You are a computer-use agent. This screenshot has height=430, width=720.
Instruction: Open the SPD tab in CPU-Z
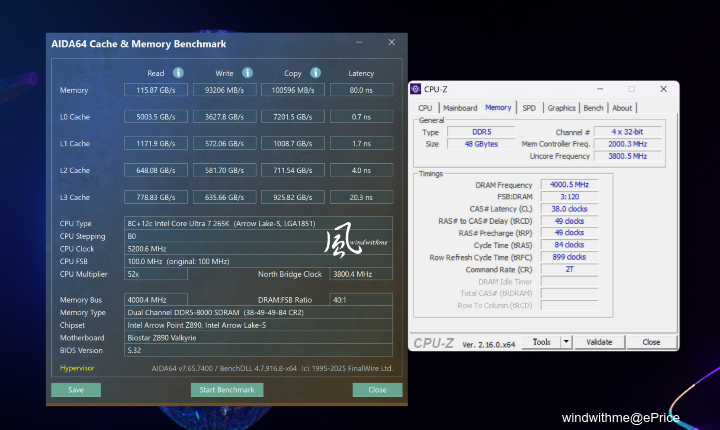coord(529,108)
